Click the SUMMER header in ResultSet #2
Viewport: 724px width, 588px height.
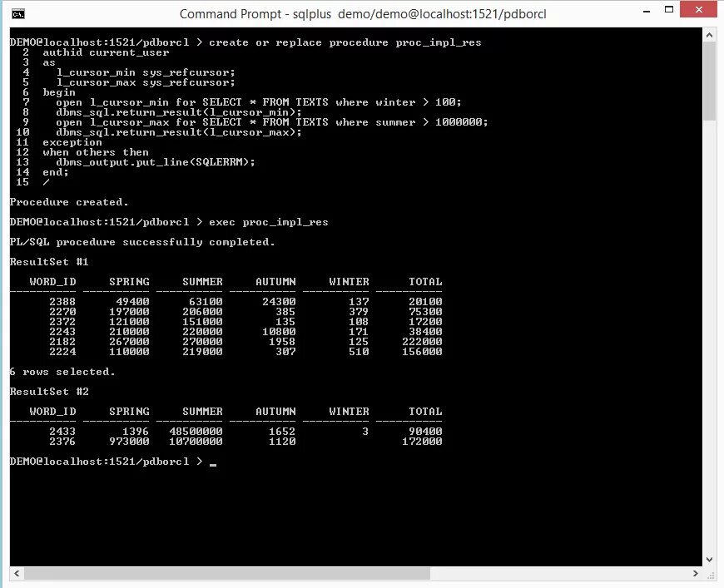tap(202, 411)
